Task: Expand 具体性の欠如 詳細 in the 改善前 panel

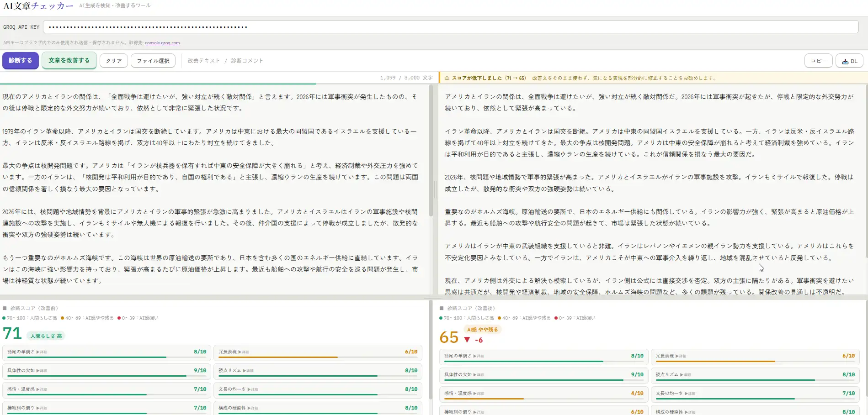Action: pyautogui.click(x=42, y=371)
